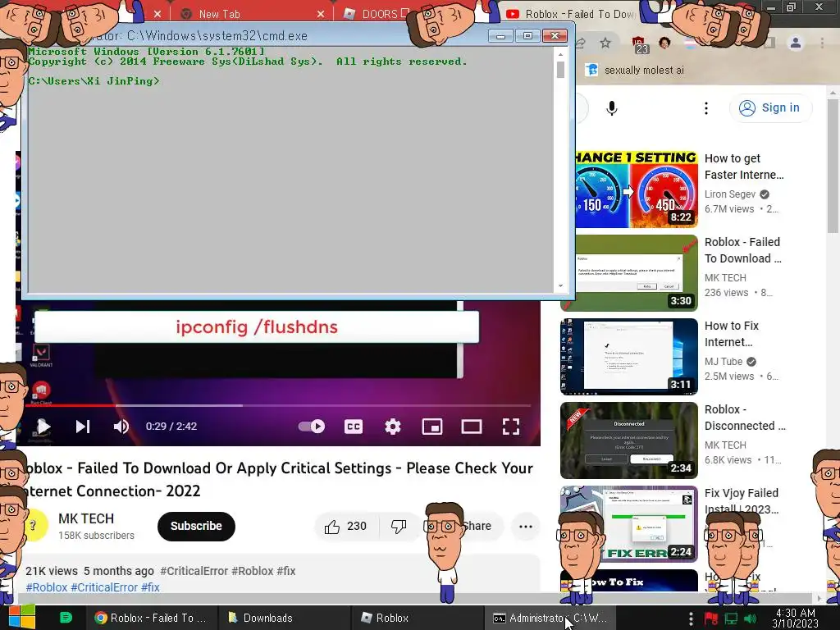Click cmd window scrollbar up arrow
840x630 pixels.
pyautogui.click(x=560, y=54)
